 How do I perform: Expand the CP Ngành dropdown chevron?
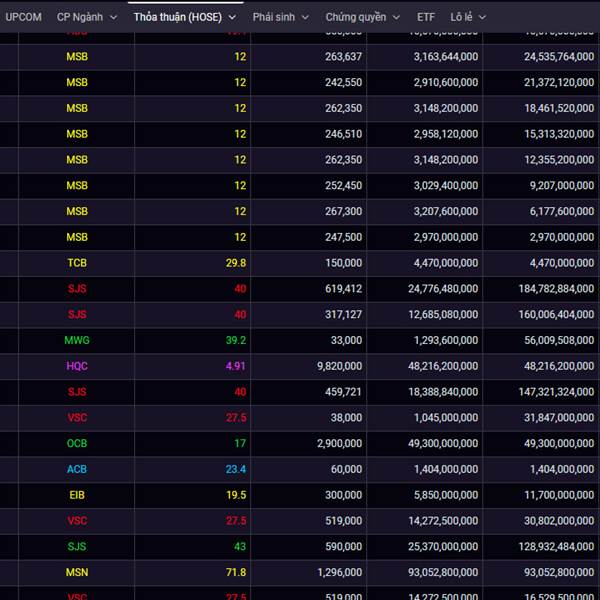pos(114,18)
